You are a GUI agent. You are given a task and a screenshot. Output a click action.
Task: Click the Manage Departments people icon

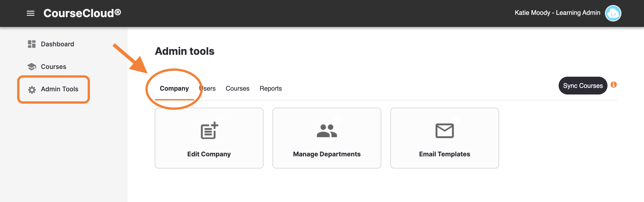point(327,131)
